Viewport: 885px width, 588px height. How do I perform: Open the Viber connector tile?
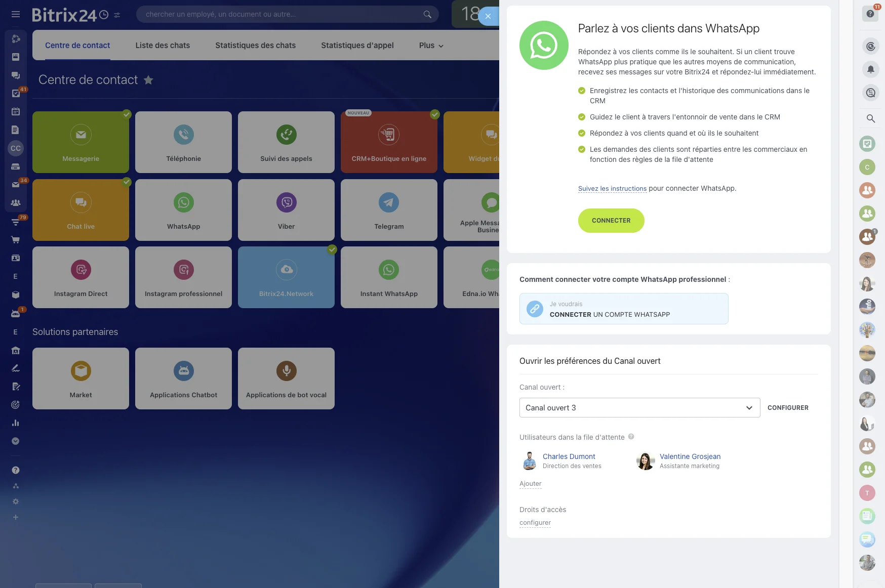click(286, 210)
